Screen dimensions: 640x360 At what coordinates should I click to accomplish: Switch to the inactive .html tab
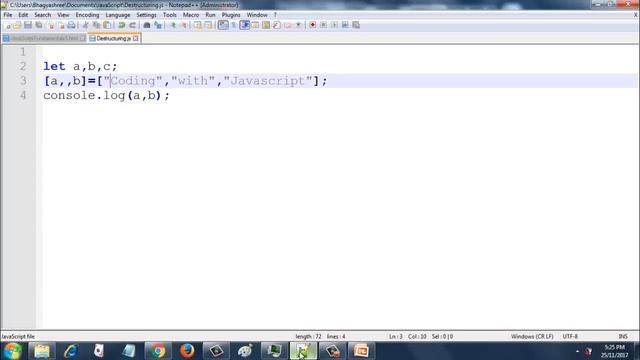tap(44, 38)
